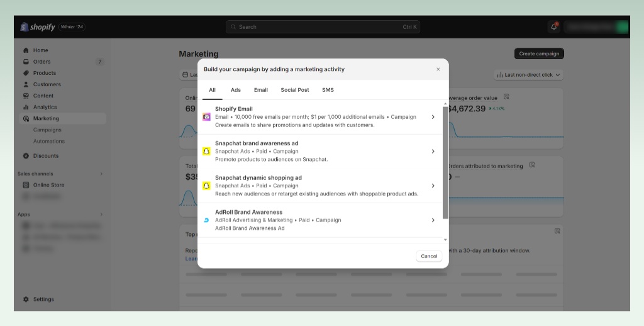The image size is (644, 326).
Task: Click the Snapchat icon for dynamic shopping ad
Action: point(206,186)
